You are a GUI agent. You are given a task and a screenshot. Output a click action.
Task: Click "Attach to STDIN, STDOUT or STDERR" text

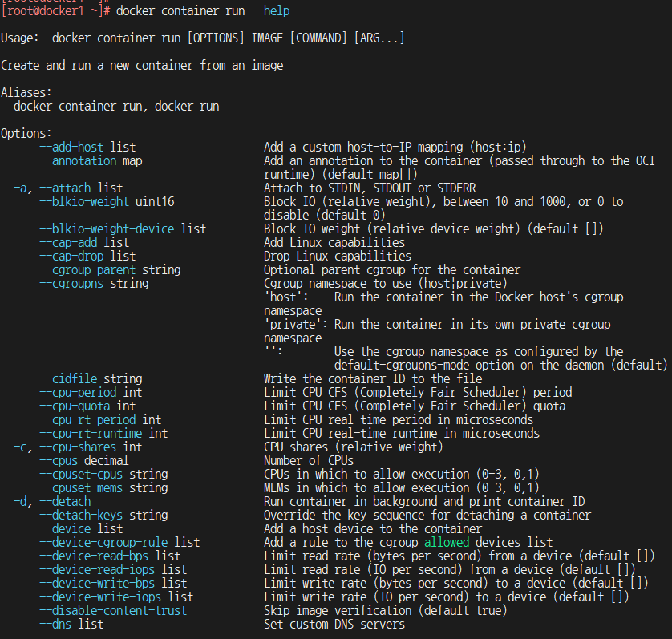(370, 188)
